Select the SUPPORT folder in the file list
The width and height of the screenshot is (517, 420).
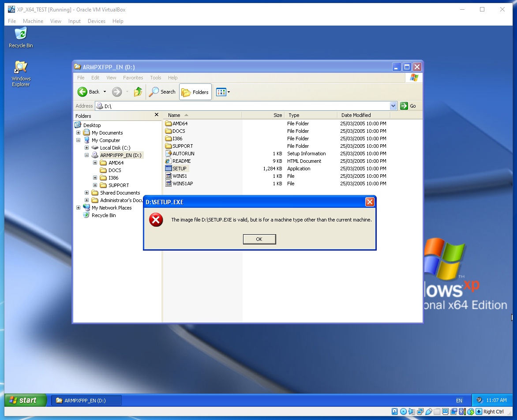[x=180, y=146]
